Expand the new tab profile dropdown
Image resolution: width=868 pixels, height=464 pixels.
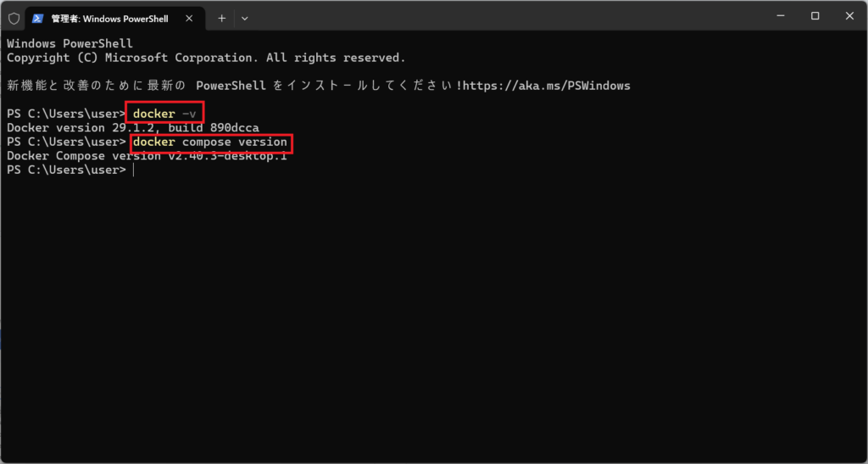click(x=245, y=19)
